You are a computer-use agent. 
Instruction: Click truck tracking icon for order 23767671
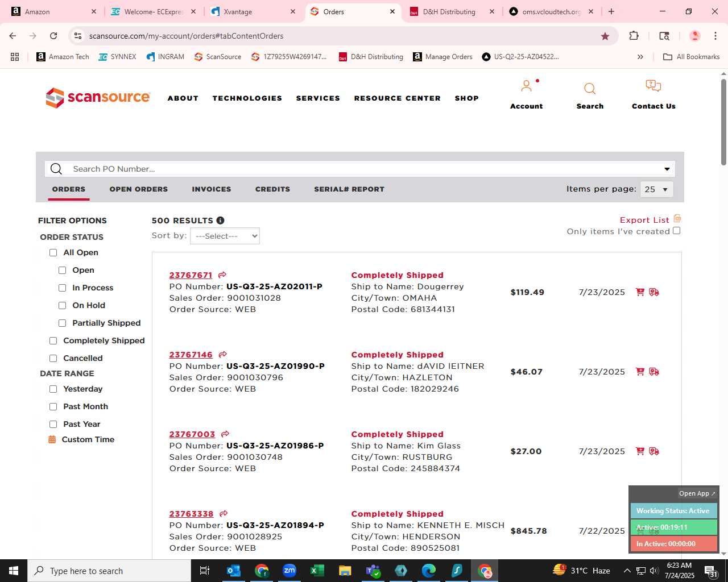click(654, 292)
